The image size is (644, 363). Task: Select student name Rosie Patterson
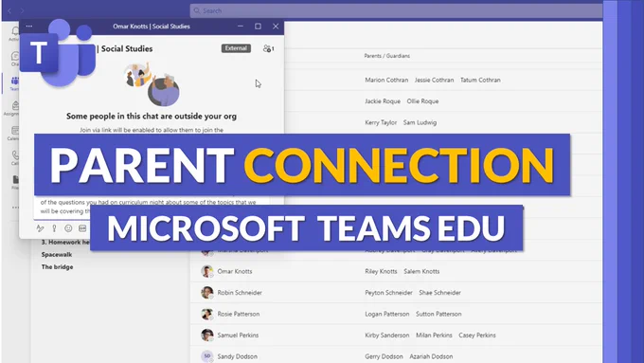pos(239,314)
